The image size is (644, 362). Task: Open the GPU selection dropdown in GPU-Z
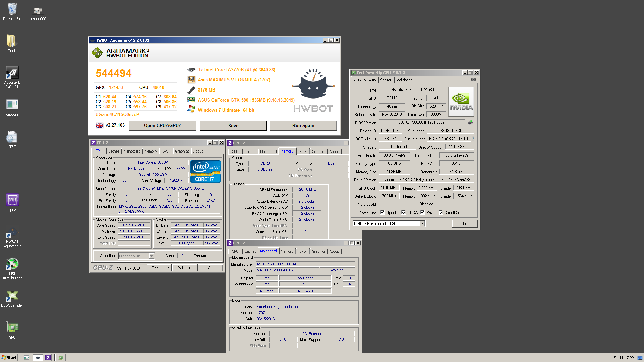click(x=422, y=224)
